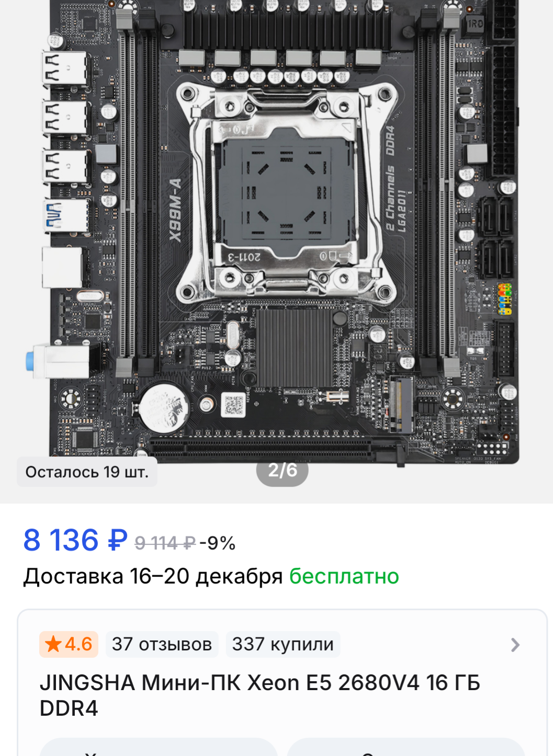Tap the 337 купили chip
The image size is (553, 756).
click(x=283, y=644)
